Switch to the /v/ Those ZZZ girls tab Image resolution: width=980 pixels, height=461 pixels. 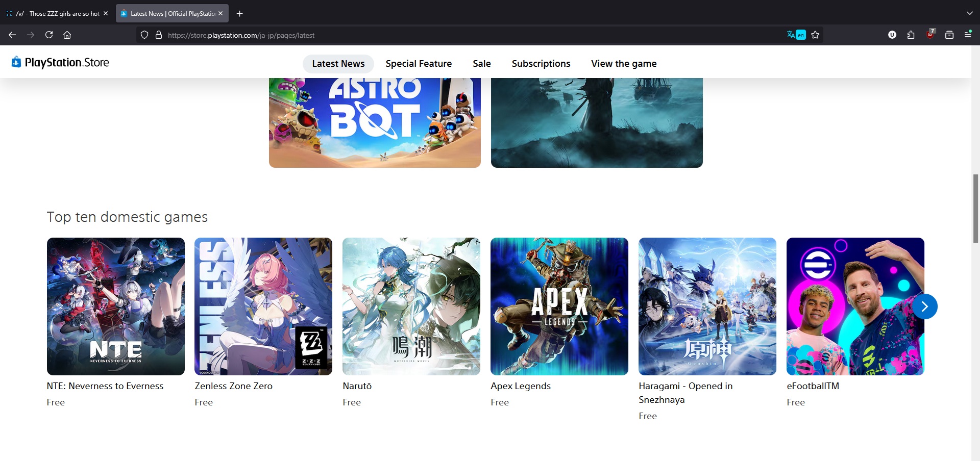[x=57, y=14]
